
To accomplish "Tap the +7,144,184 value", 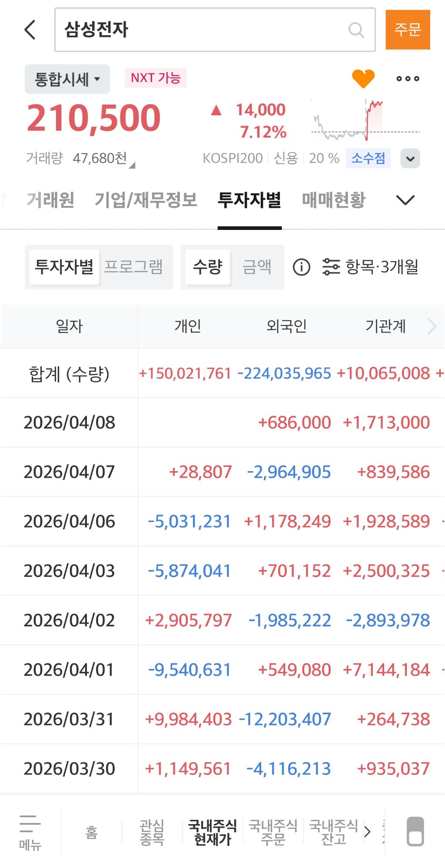I will [386, 670].
